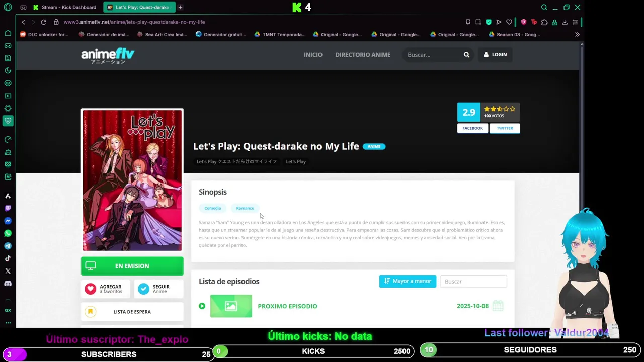Viewport: 644px width, 362px height.
Task: Open the GX Control speedometer icon
Action: pyautogui.click(x=8, y=139)
